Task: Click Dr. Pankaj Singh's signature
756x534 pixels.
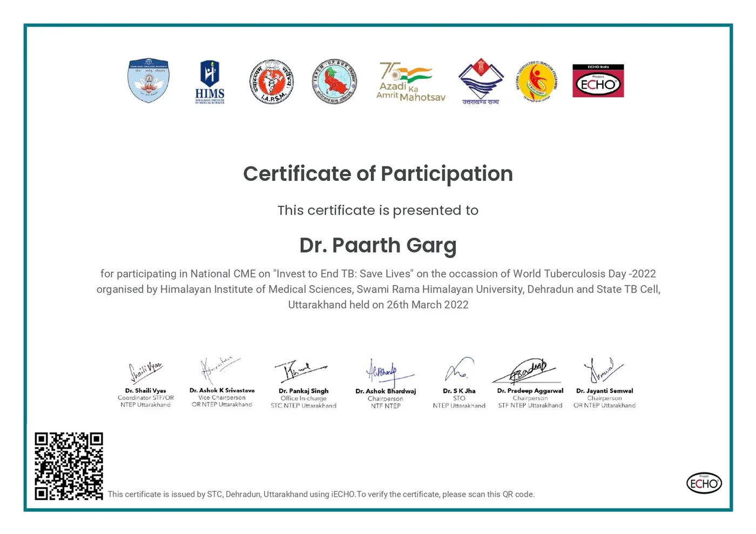Action: 301,371
